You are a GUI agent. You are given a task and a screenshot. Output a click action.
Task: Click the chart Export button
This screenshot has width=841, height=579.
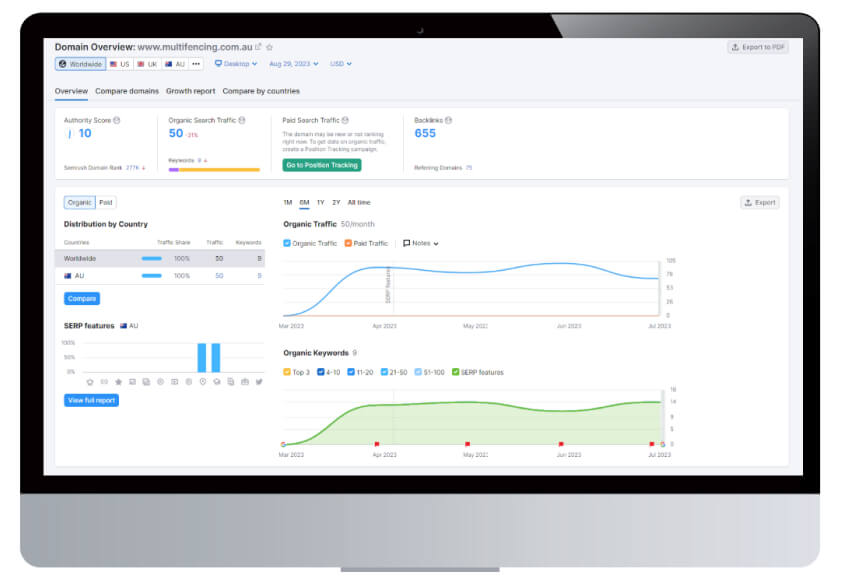click(760, 203)
